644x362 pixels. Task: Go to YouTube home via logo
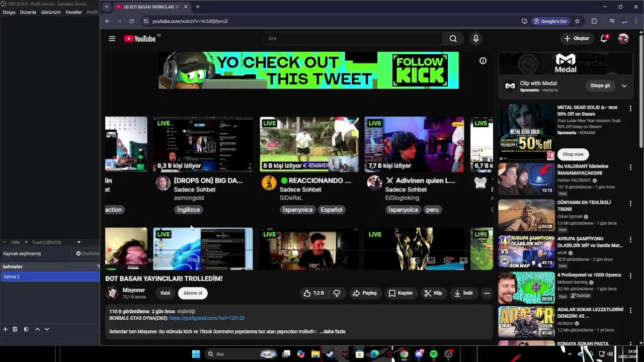(x=140, y=39)
